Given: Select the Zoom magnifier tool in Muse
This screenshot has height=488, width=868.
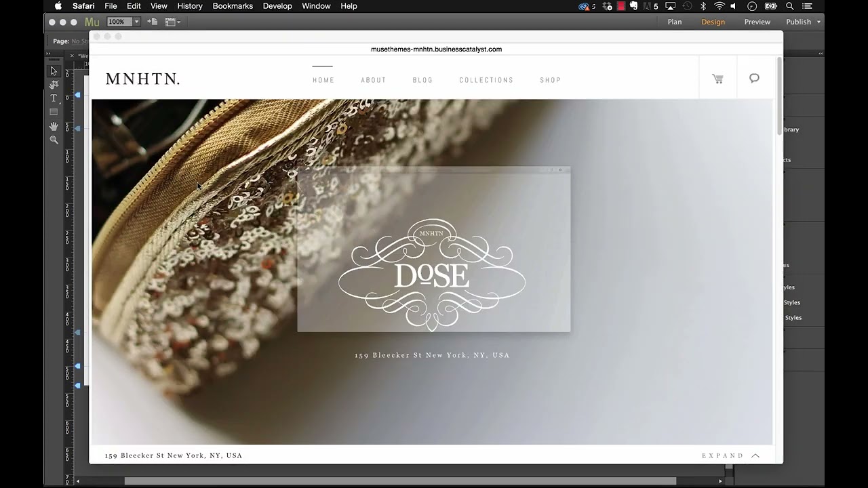Looking at the screenshot, I should (54, 140).
